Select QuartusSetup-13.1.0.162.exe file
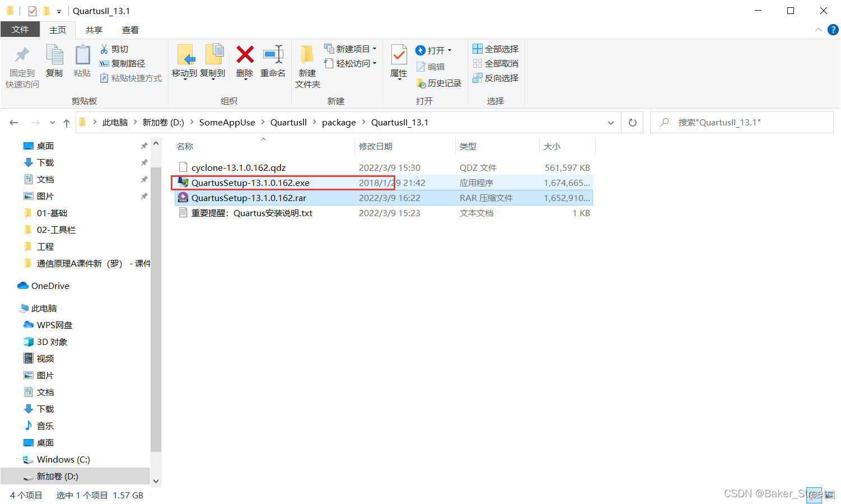The width and height of the screenshot is (841, 504). (x=384, y=183)
